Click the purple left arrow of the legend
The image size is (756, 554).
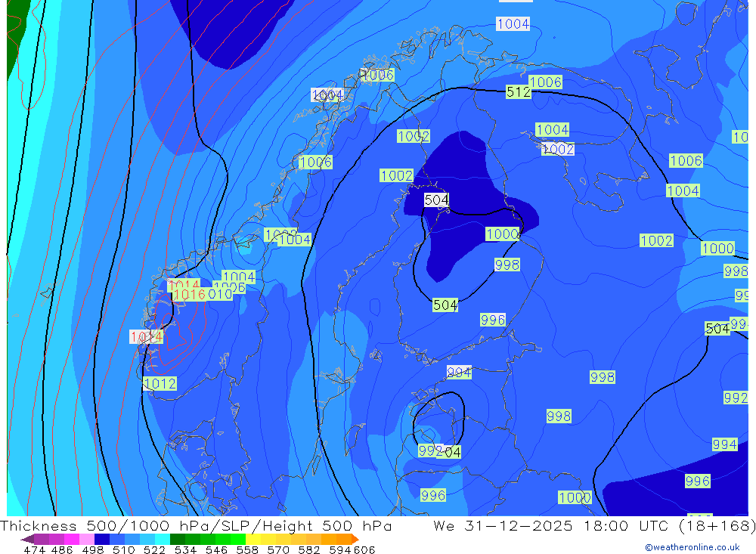pos(27,539)
